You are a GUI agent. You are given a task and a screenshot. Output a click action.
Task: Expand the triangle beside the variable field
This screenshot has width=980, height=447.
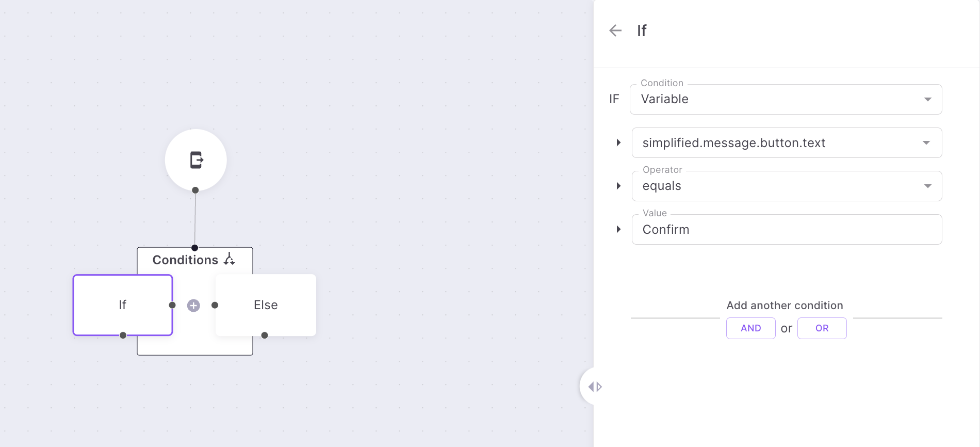point(618,142)
